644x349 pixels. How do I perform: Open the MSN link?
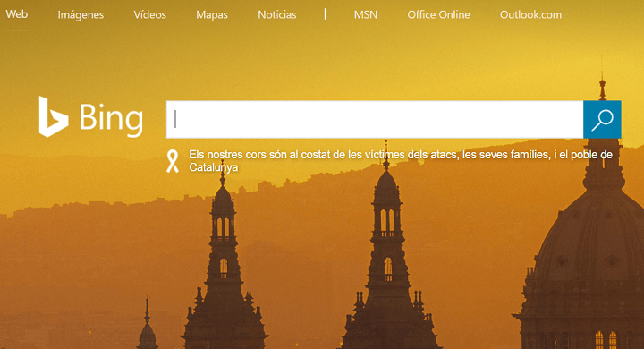[366, 15]
